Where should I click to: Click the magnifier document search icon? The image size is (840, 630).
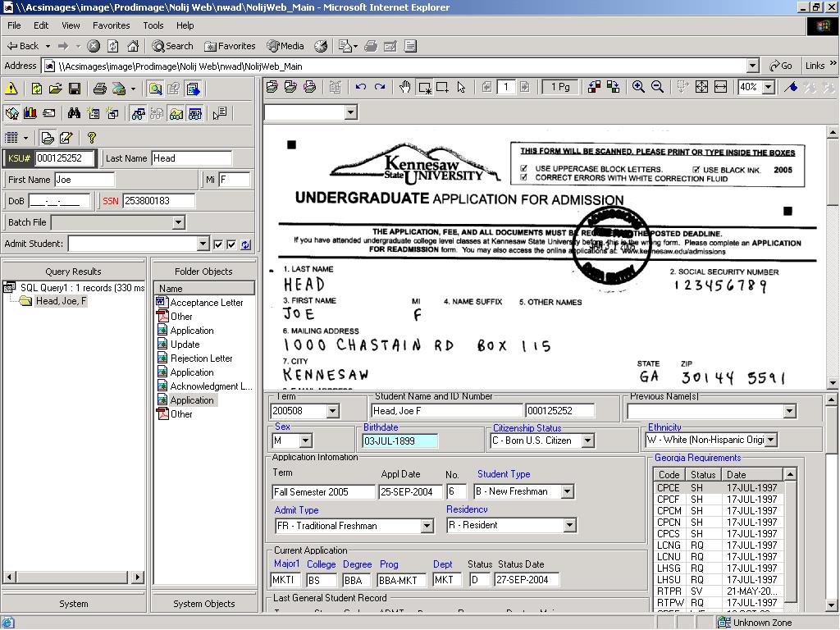pyautogui.click(x=155, y=89)
